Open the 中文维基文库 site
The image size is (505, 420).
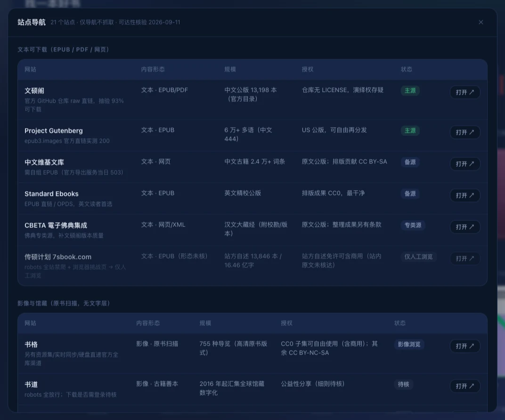coord(465,164)
